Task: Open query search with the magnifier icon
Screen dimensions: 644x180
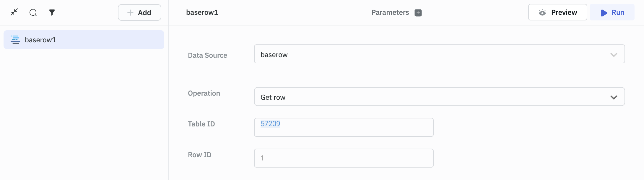Action: point(33,12)
